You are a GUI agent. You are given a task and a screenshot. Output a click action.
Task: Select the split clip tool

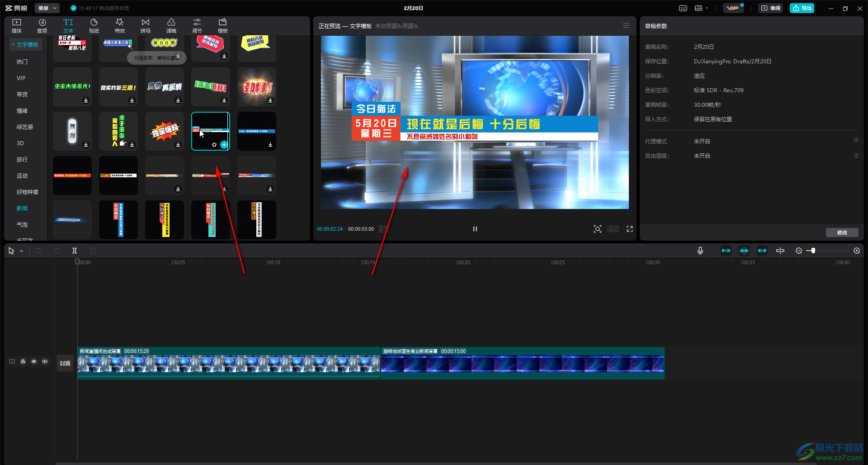(75, 251)
